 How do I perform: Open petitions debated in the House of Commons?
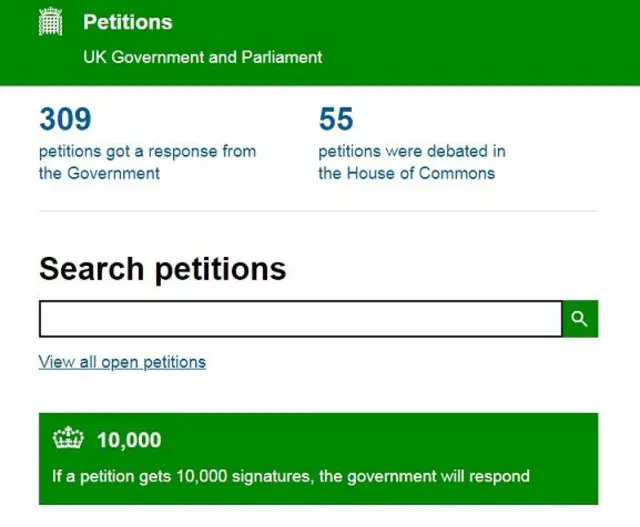click(411, 152)
